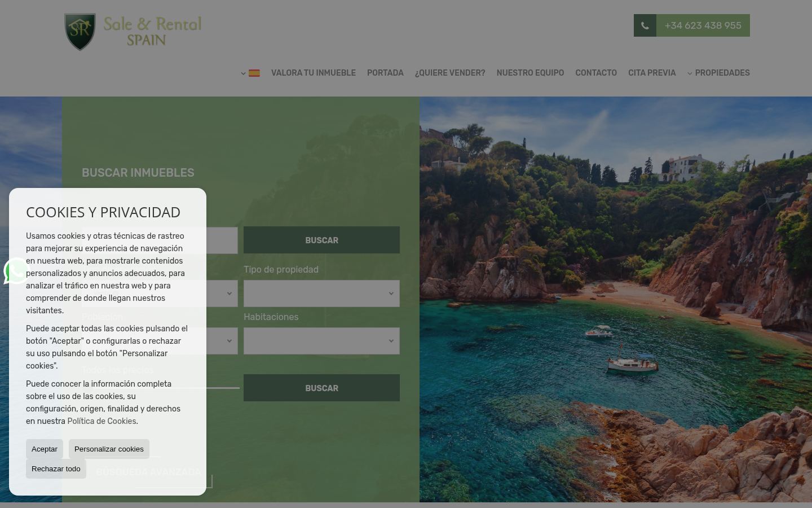
Task: Click the lower Buscar button
Action: 321,388
